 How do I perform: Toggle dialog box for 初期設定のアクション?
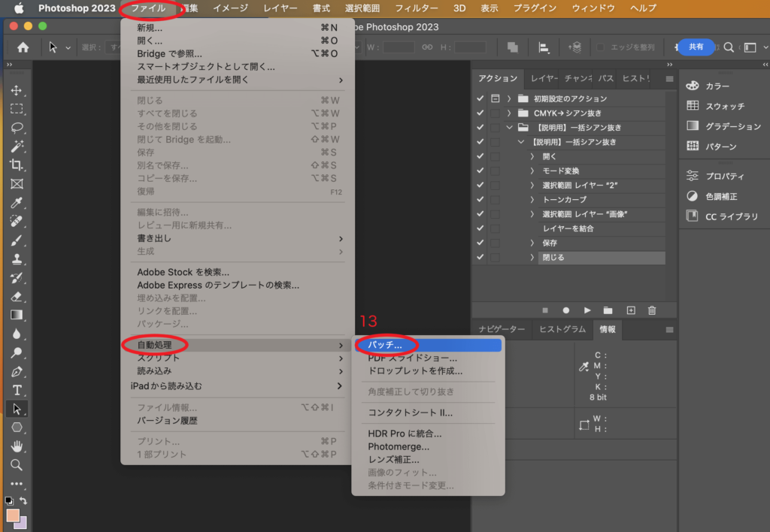click(x=495, y=98)
